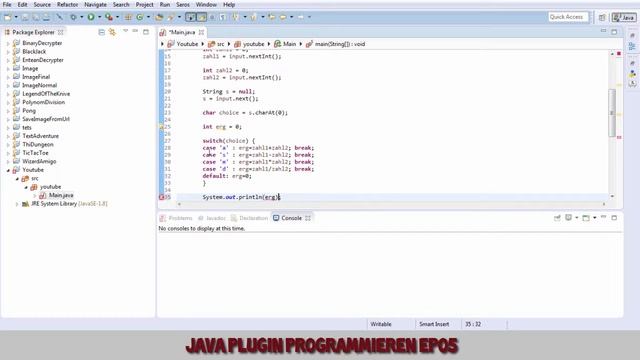Click the red overview ruler error indicator
The height and width of the screenshot is (360, 640).
[619, 53]
